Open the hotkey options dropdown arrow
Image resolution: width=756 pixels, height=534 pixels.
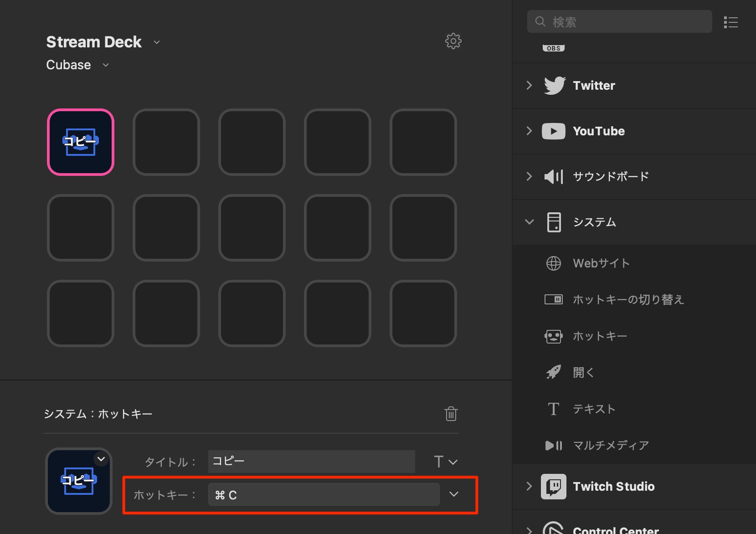(x=454, y=494)
